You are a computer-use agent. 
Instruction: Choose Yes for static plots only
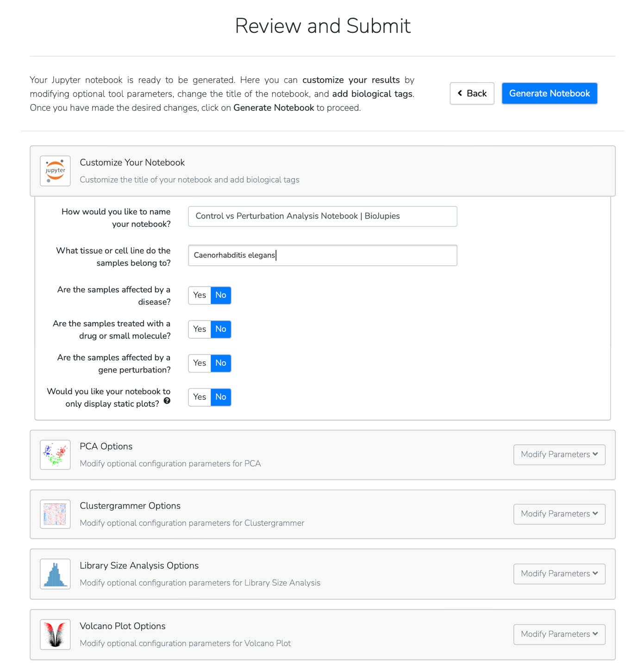[x=200, y=397]
